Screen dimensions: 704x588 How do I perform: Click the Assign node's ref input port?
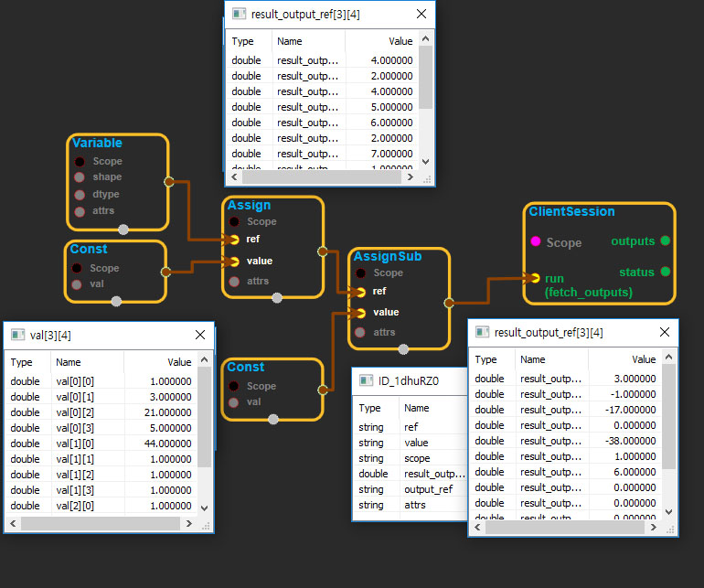point(234,240)
